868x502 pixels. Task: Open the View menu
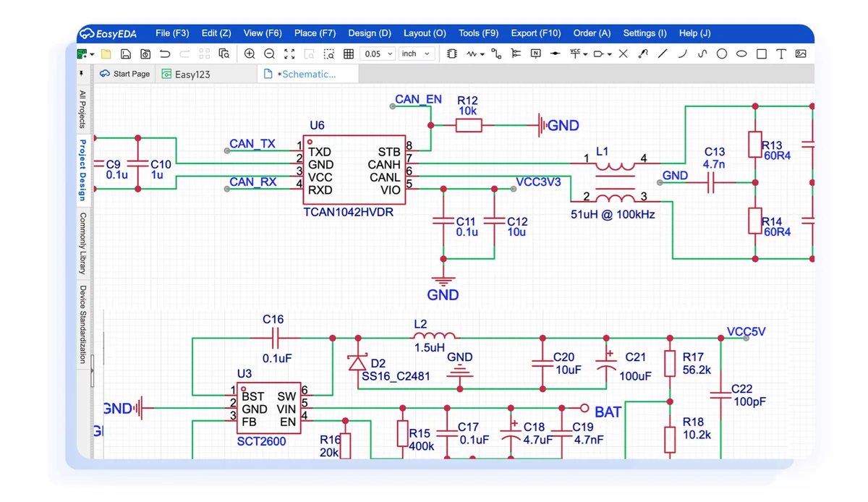tap(263, 33)
